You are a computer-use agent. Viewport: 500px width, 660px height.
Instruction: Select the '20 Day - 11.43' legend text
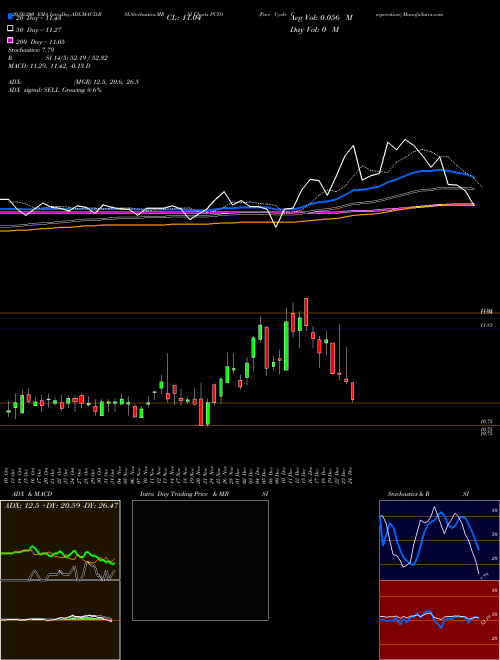click(x=38, y=18)
